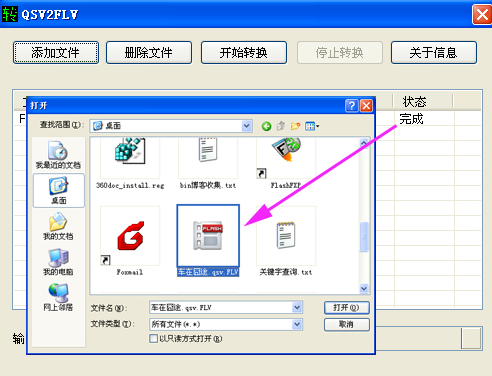Click the 开始转换 button
The height and width of the screenshot is (376, 492).
click(x=244, y=53)
